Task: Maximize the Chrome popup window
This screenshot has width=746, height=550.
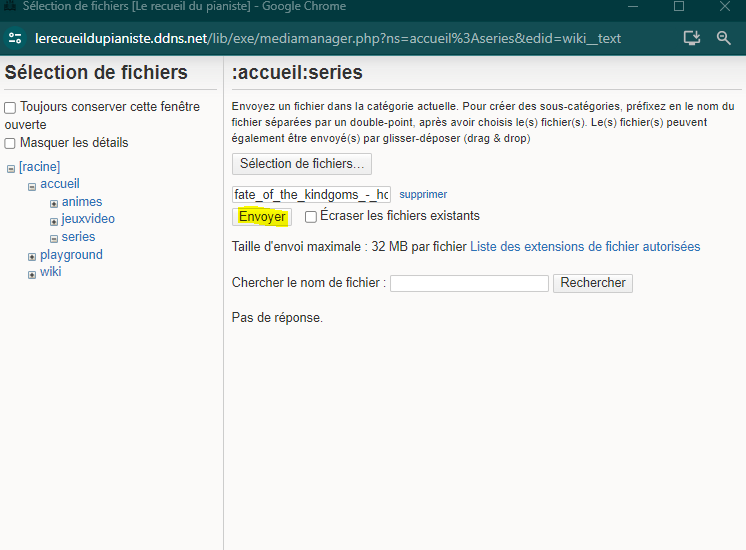Action: [x=679, y=7]
